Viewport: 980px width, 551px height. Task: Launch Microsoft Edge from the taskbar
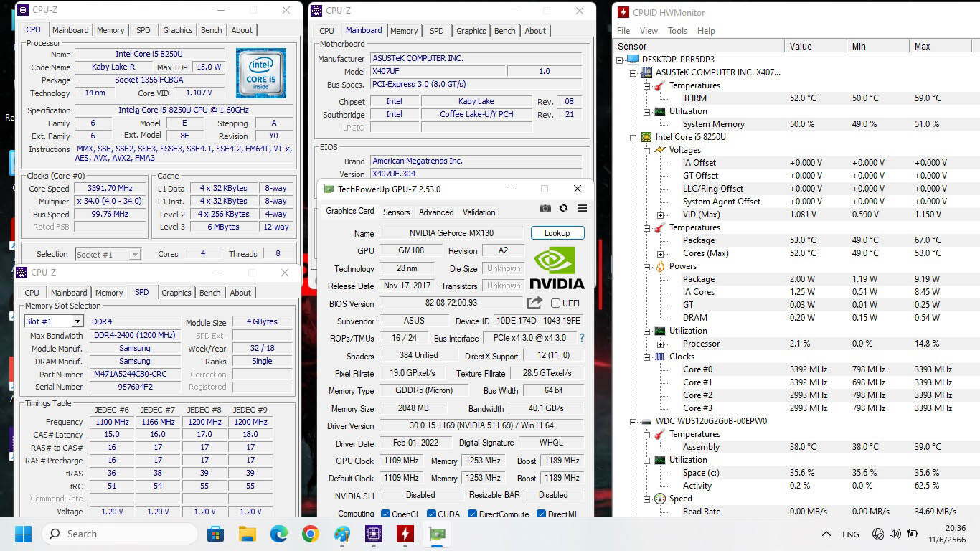pos(278,534)
